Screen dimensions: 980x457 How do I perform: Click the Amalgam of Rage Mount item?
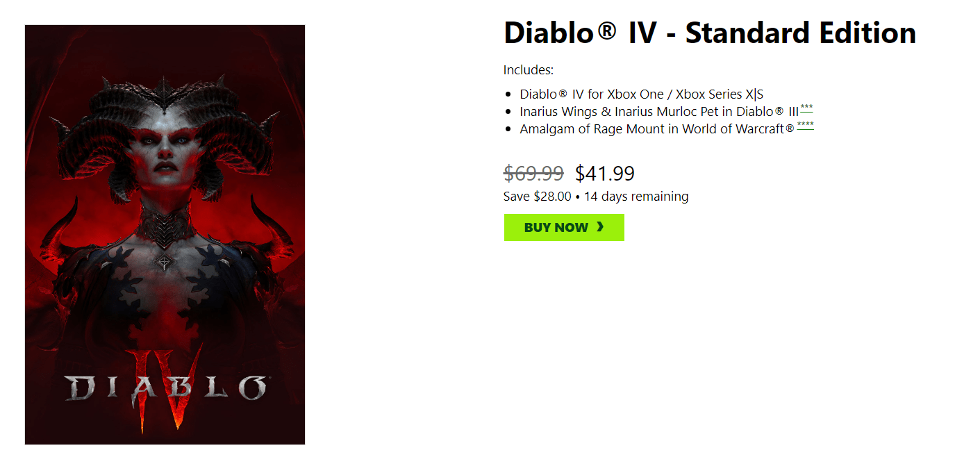click(x=656, y=128)
